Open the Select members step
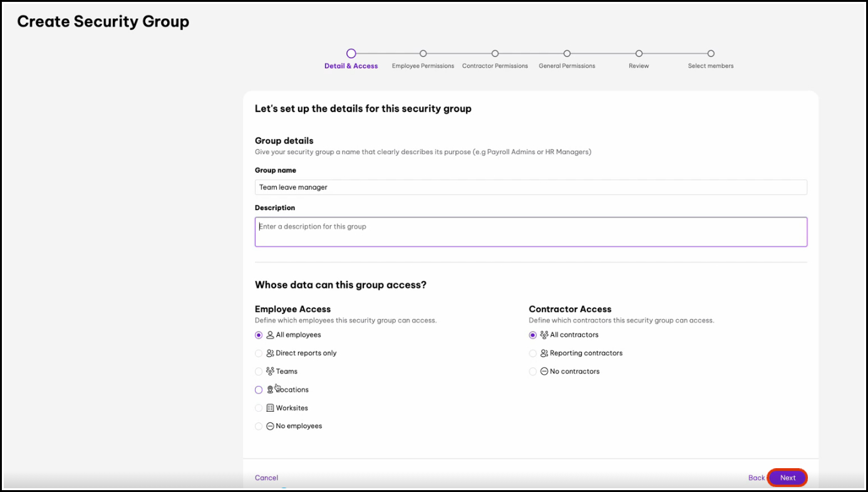Viewport: 868px width, 492px height. tap(711, 54)
